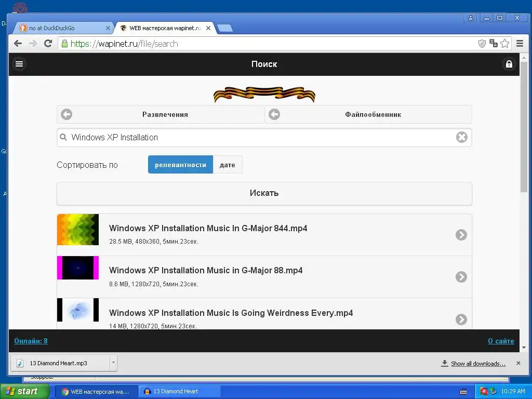Click thumbnail of G-Major 88.mp4 video

click(78, 268)
